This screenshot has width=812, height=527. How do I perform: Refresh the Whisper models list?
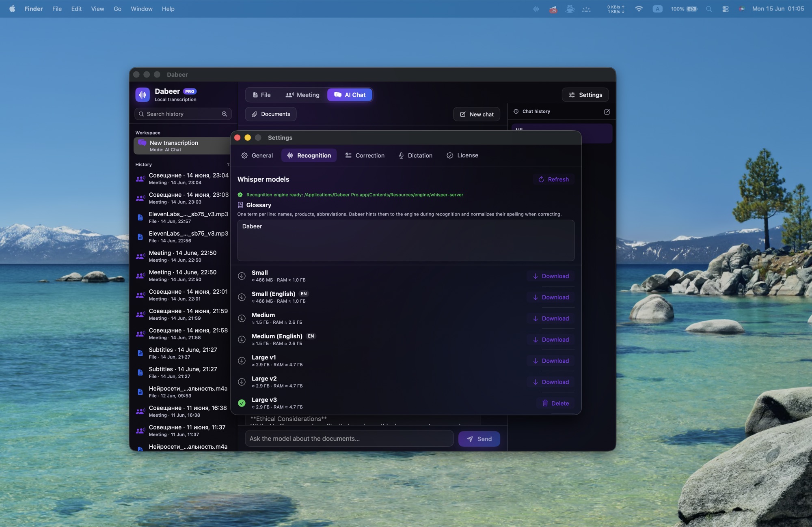(553, 179)
